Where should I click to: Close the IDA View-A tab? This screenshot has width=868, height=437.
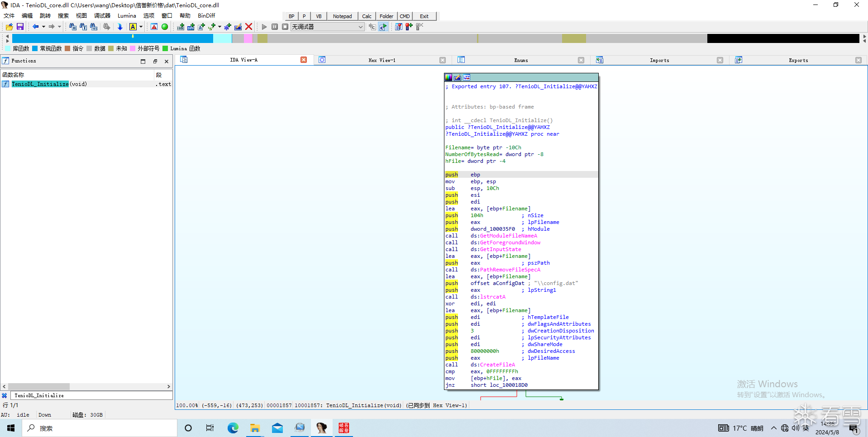coord(304,60)
